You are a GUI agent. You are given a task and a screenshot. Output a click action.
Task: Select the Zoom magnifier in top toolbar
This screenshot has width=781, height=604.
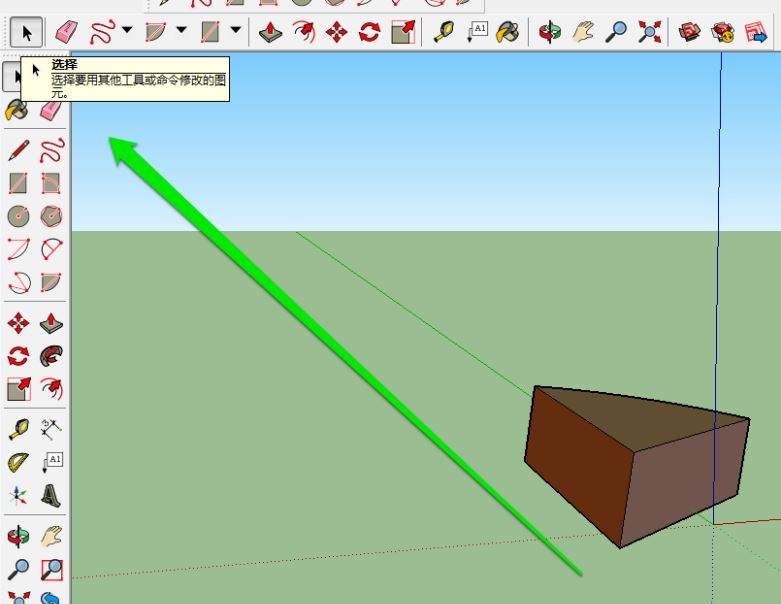coord(616,32)
